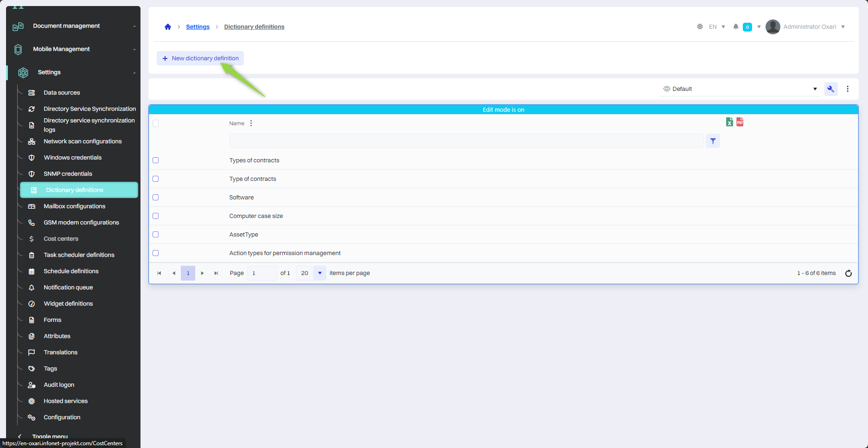The image size is (868, 448).
Task: Tick the Types of contracts checkbox
Action: pyautogui.click(x=156, y=160)
